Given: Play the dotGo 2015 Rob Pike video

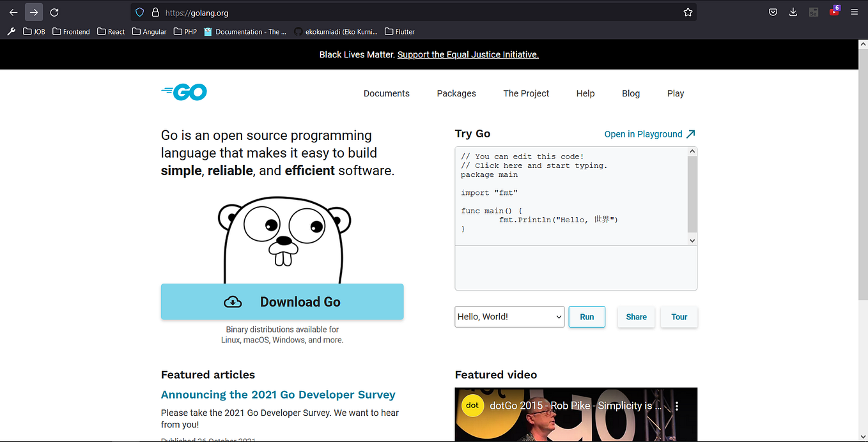Looking at the screenshot, I should (575, 422).
